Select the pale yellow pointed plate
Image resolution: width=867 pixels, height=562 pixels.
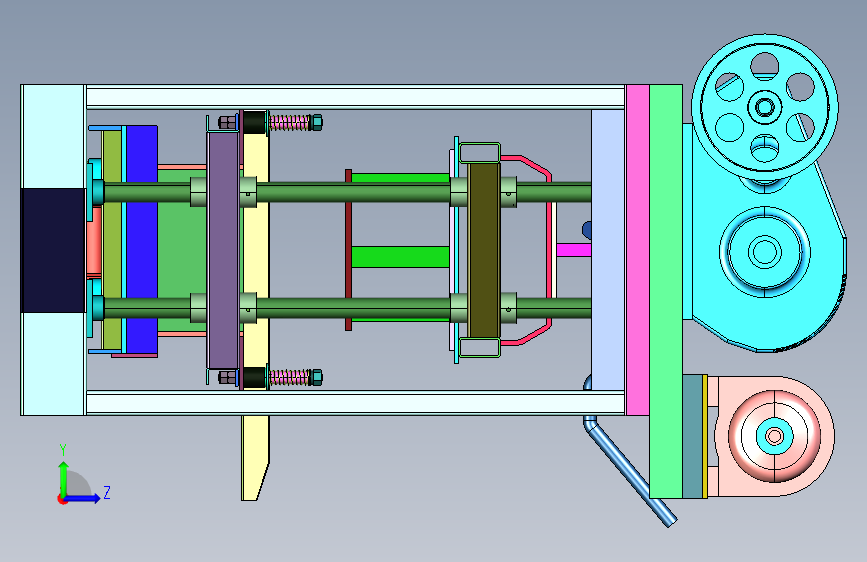click(255, 305)
